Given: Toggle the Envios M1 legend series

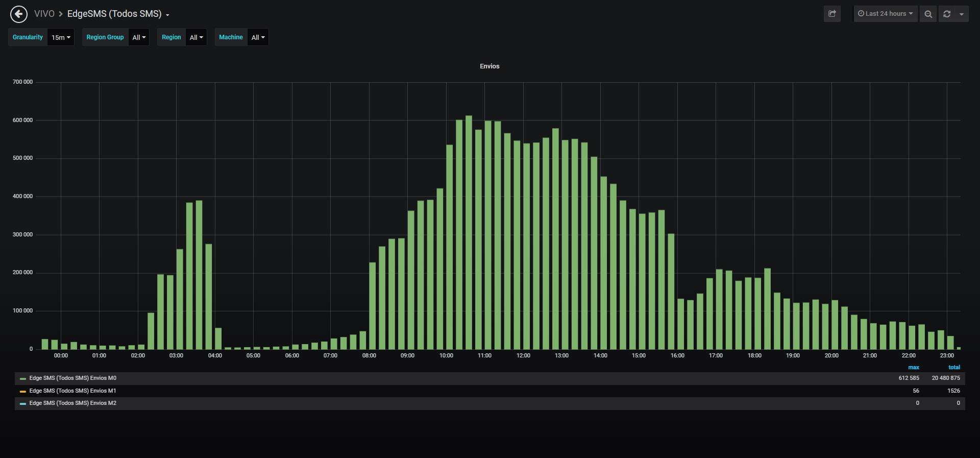Looking at the screenshot, I should point(73,391).
